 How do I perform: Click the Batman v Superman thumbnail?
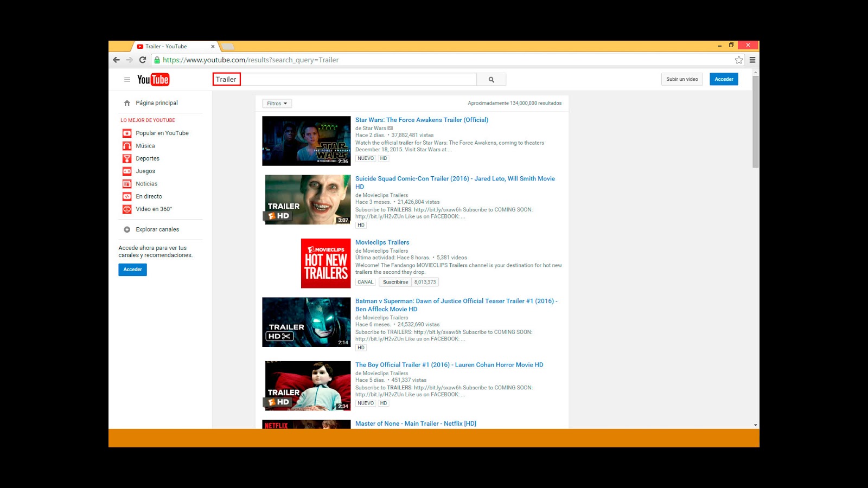point(307,322)
